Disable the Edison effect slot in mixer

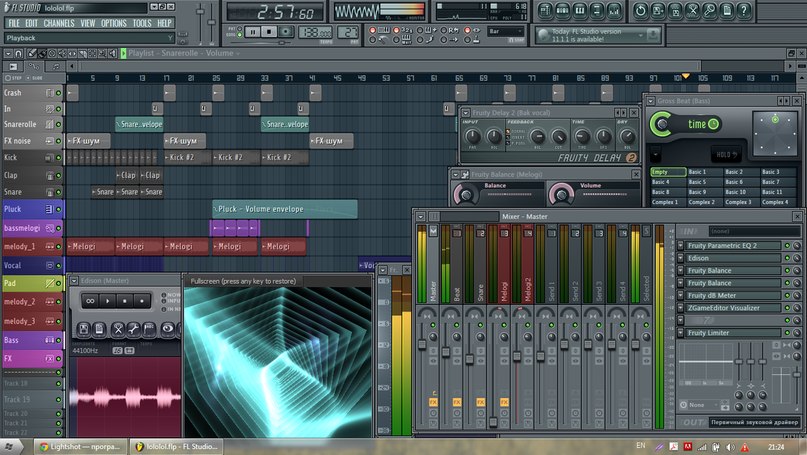787,258
